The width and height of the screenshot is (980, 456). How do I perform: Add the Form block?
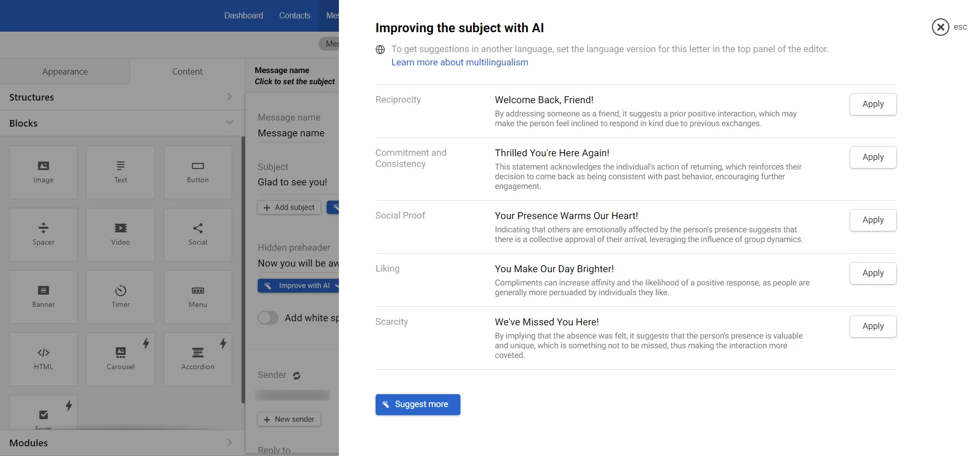(x=43, y=413)
